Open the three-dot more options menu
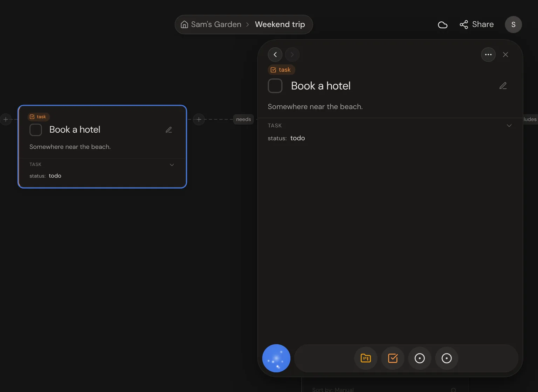Screen dimensions: 538x392 coord(488,55)
